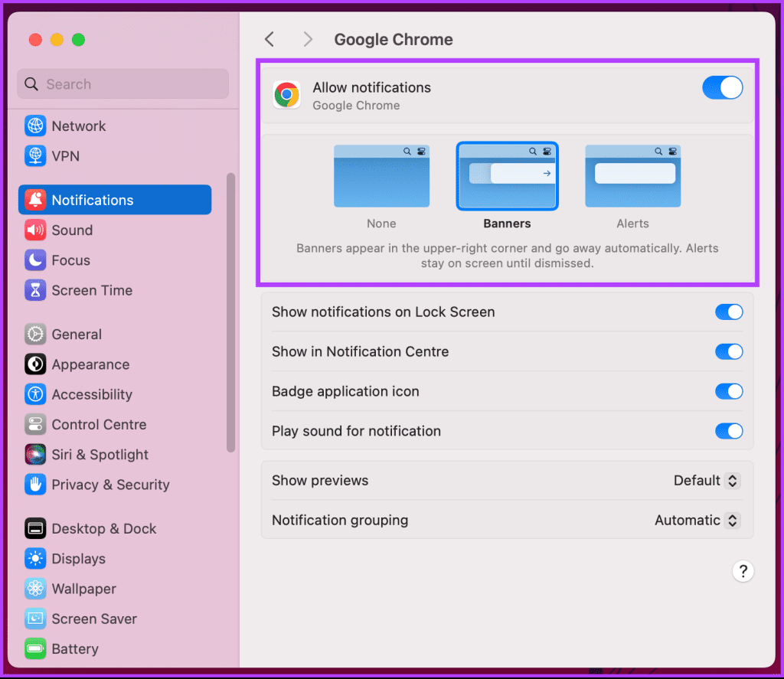Toggle off Allow notifications for Google Chrome
Screen dimensions: 784x679
(x=722, y=87)
